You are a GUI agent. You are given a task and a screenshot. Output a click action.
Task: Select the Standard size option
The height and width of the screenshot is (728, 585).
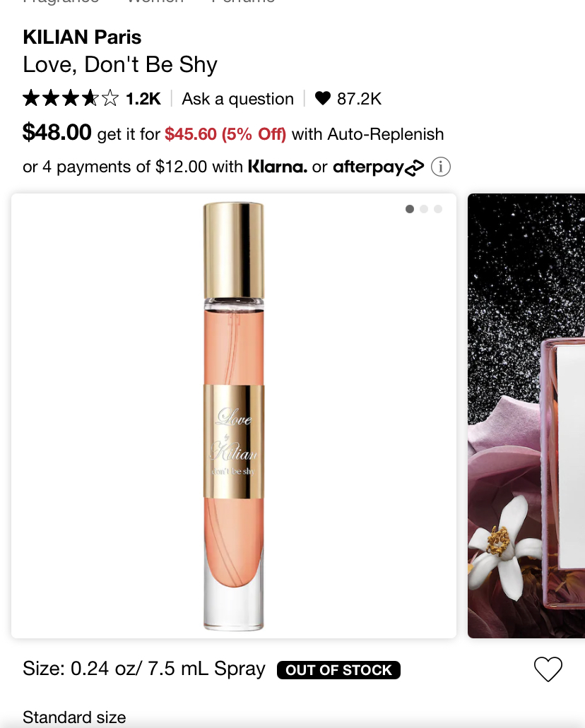click(74, 717)
